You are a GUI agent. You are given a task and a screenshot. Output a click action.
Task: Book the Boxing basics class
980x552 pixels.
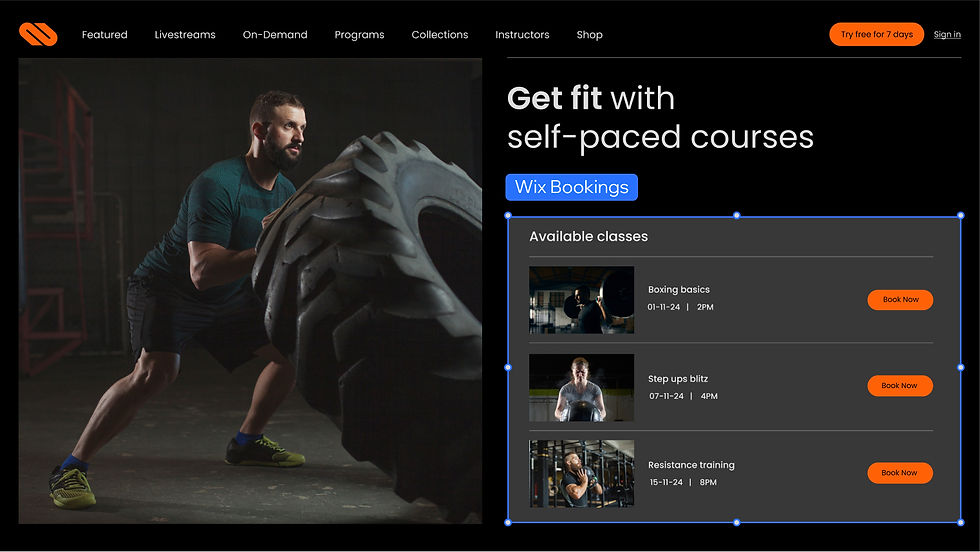(900, 299)
